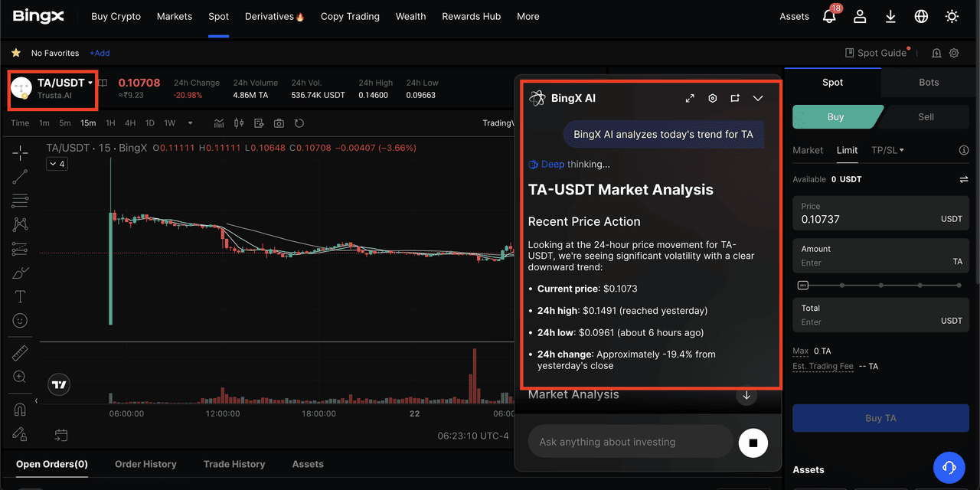980x490 pixels.
Task: Select the zoom in tool
Action: (x=20, y=377)
